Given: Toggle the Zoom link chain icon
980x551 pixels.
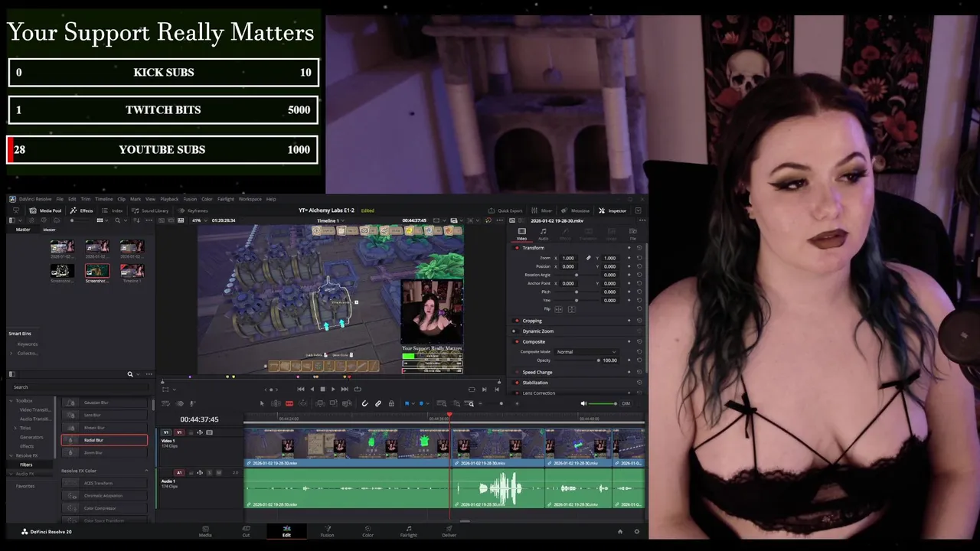Looking at the screenshot, I should tap(588, 258).
